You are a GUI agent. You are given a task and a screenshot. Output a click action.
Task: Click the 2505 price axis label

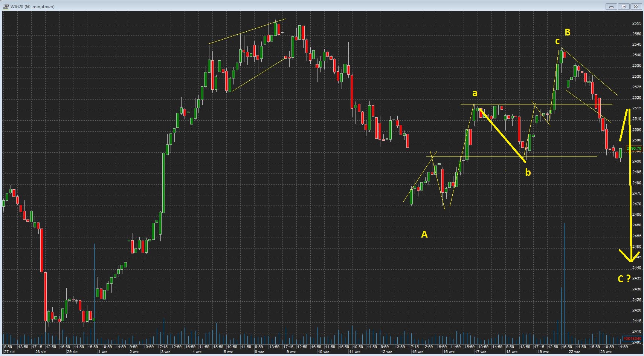point(636,130)
